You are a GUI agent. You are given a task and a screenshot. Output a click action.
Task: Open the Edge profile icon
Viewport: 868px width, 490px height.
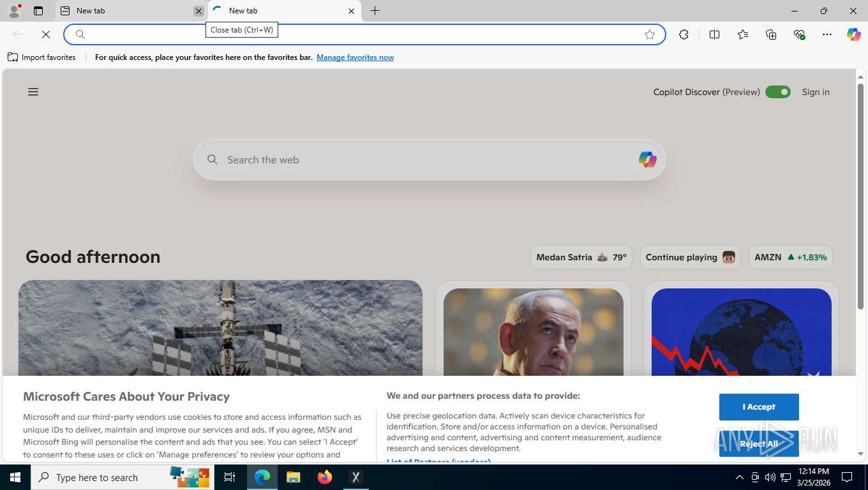coord(14,11)
